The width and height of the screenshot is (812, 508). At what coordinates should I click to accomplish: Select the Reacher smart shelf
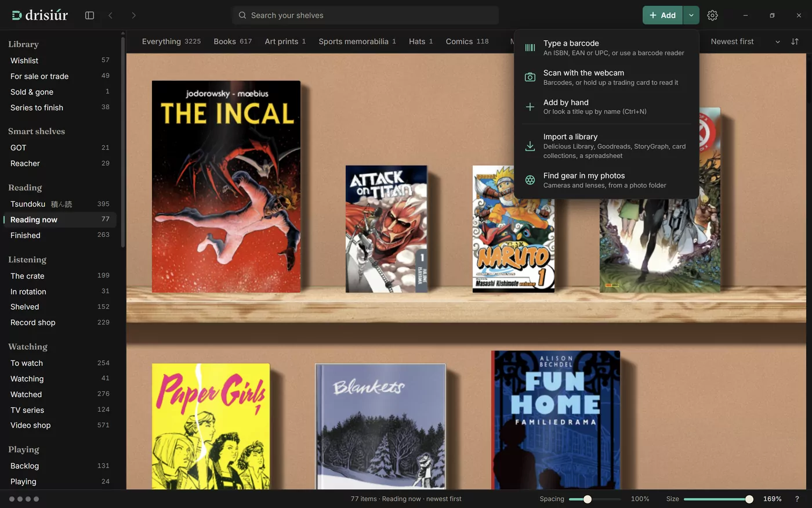(x=60, y=163)
